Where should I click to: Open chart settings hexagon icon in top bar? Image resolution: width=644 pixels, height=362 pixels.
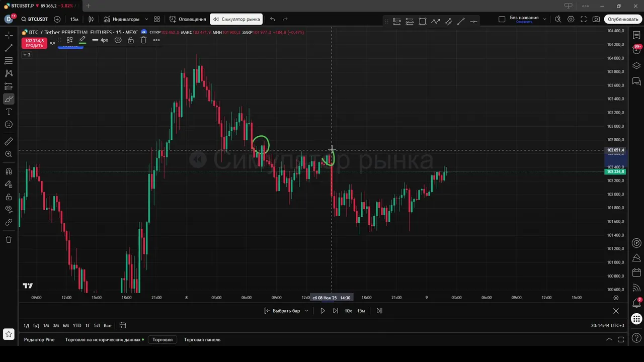click(x=571, y=19)
